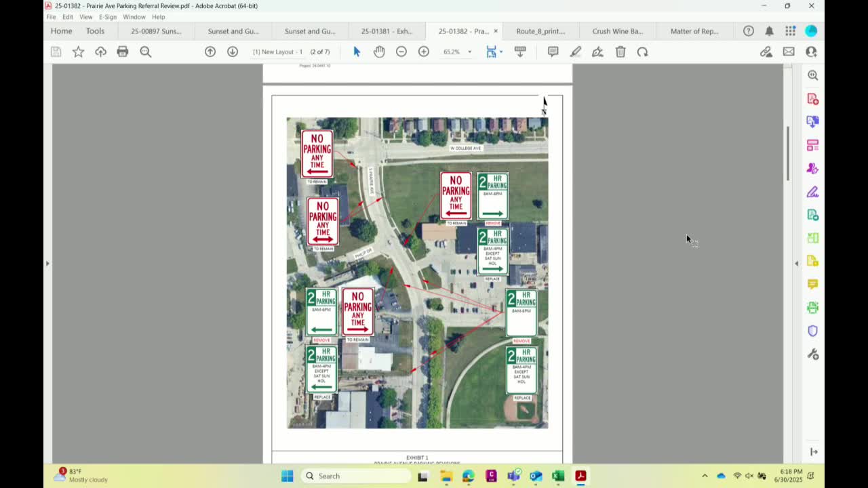Viewport: 868px width, 488px height.
Task: Open the View menu
Action: (86, 17)
